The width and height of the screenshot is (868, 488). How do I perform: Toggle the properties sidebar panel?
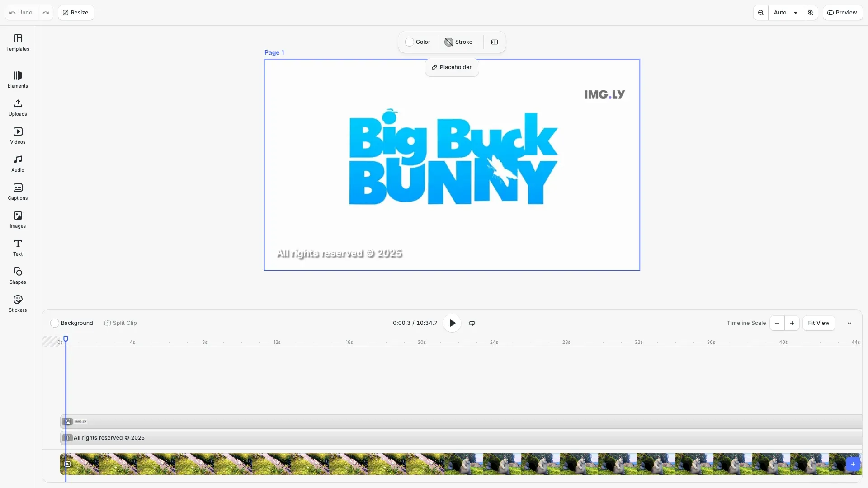point(494,42)
